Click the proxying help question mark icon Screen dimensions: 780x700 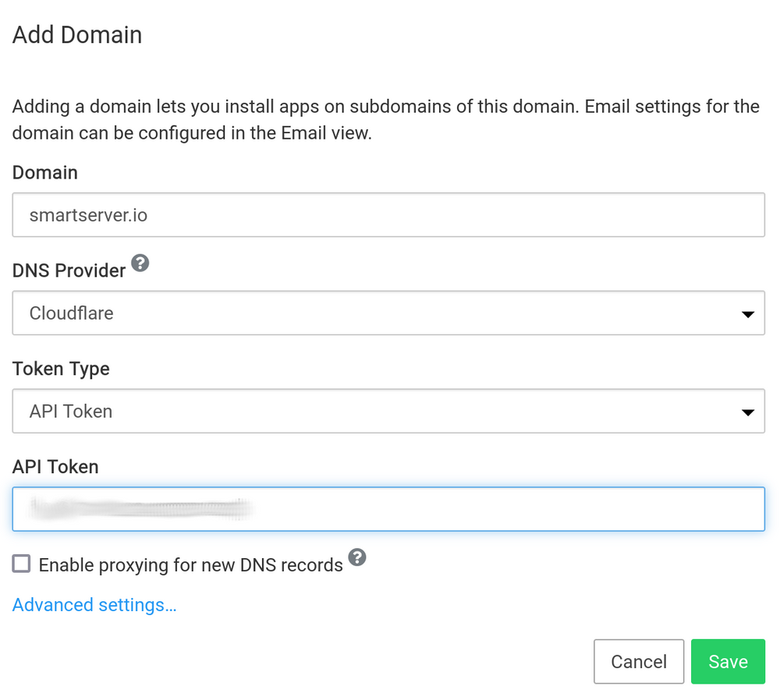tap(358, 558)
